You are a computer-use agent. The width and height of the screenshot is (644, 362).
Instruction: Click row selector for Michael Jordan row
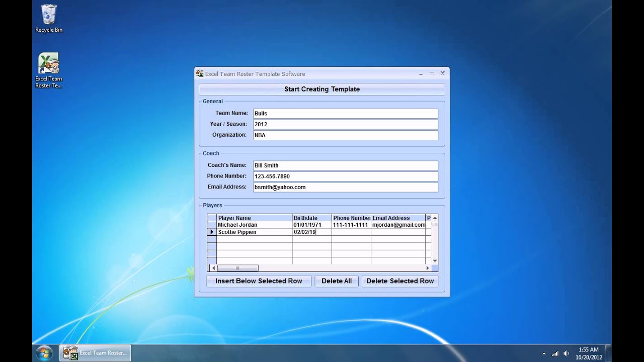coord(212,225)
